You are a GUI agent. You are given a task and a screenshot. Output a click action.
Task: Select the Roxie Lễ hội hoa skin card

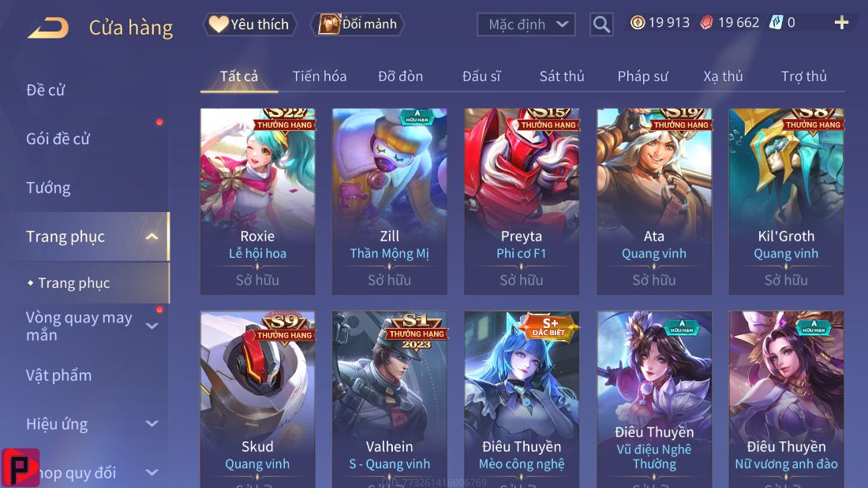[257, 201]
